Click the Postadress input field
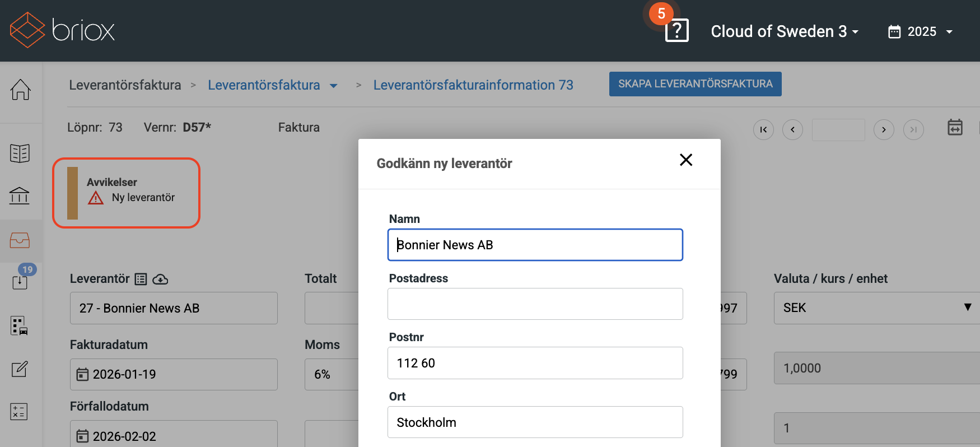 tap(535, 304)
